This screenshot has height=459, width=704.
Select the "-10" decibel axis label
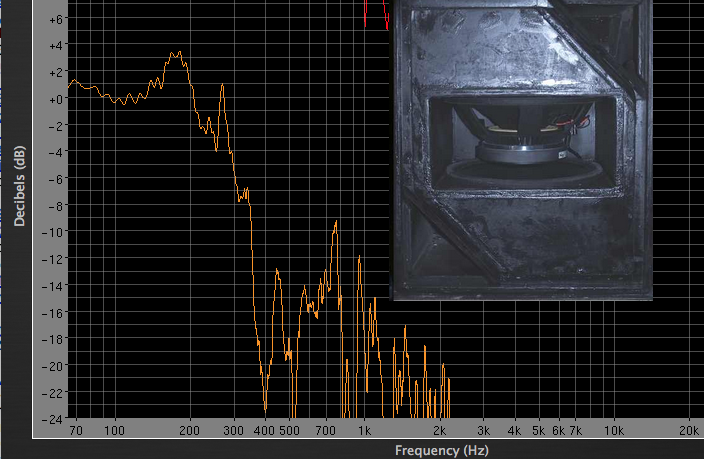(53, 233)
